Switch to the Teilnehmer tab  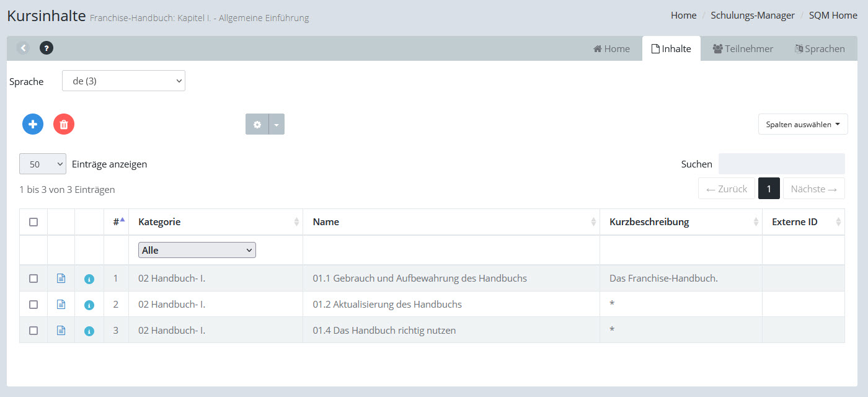743,48
